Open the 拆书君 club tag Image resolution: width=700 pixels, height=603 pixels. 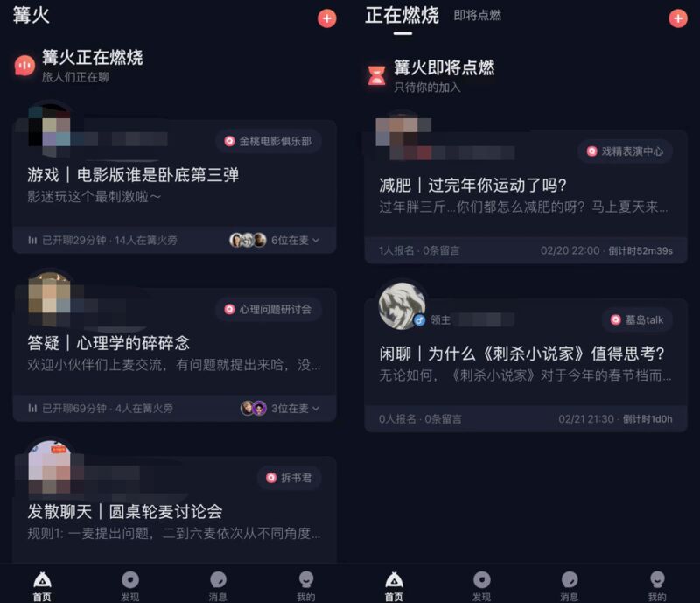point(290,478)
